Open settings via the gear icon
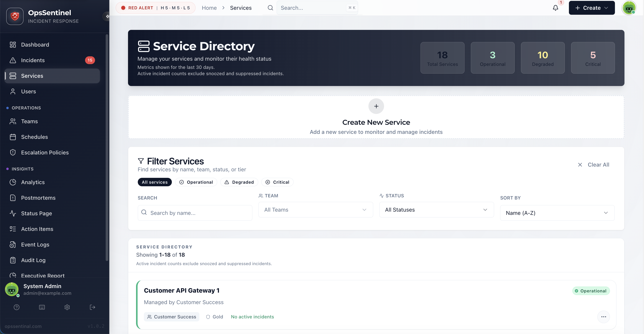The width and height of the screenshot is (644, 334). [x=67, y=307]
